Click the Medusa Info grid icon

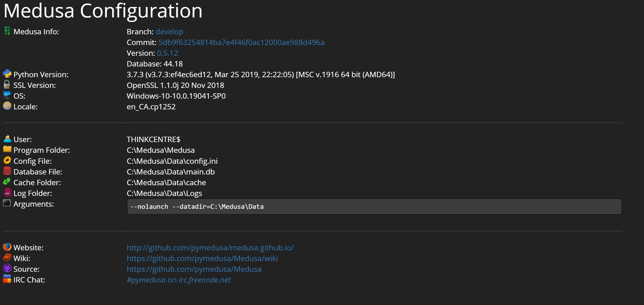(x=7, y=31)
